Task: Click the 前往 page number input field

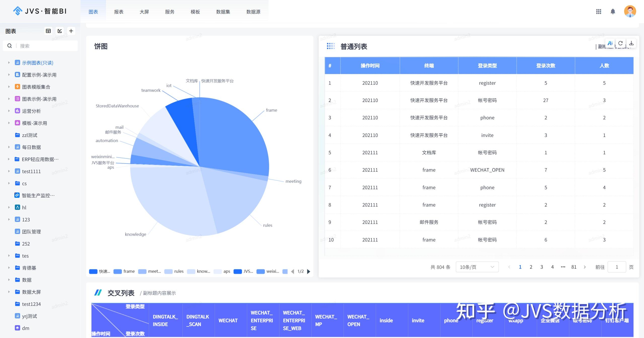Action: 617,267
